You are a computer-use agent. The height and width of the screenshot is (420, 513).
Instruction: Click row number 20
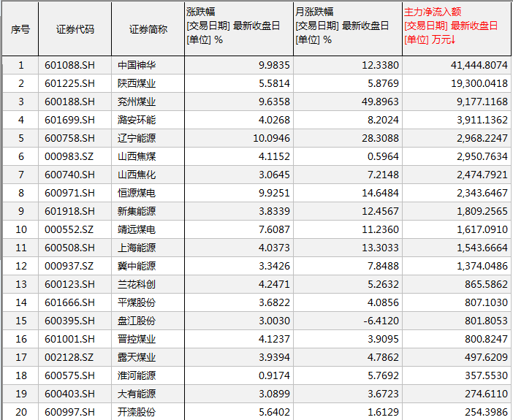[x=21, y=412]
